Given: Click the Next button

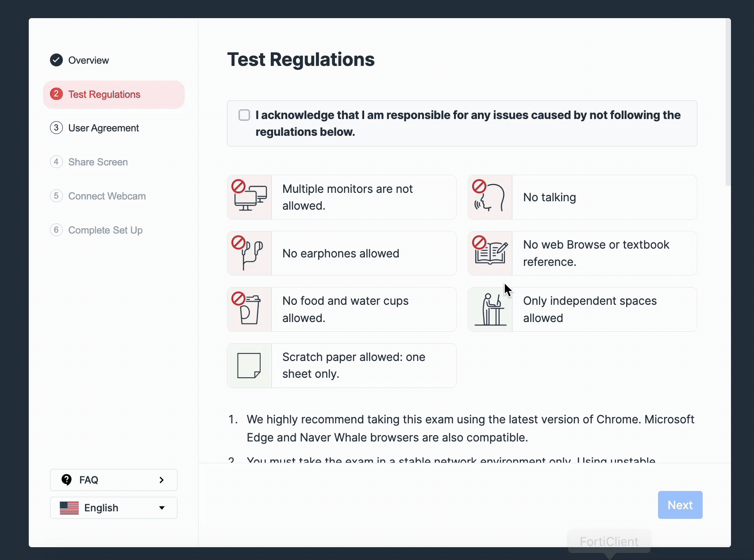Looking at the screenshot, I should [680, 505].
